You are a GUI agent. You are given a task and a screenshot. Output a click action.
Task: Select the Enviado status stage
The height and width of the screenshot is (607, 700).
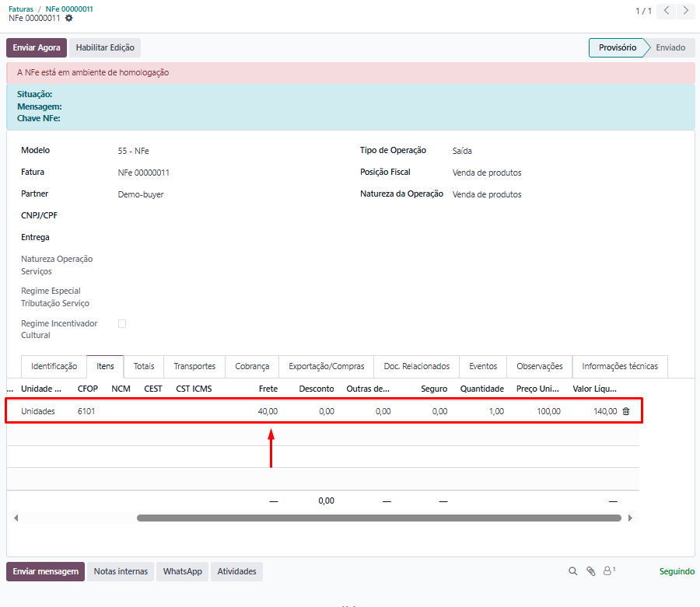coord(670,47)
